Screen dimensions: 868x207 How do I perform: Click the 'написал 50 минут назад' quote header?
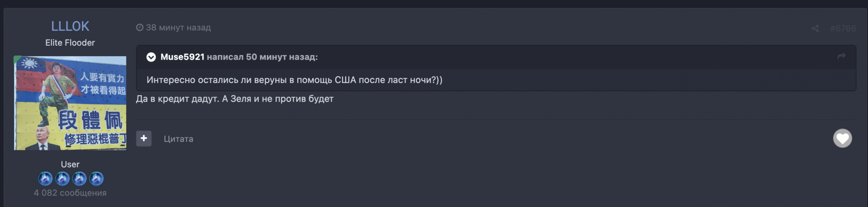point(262,57)
